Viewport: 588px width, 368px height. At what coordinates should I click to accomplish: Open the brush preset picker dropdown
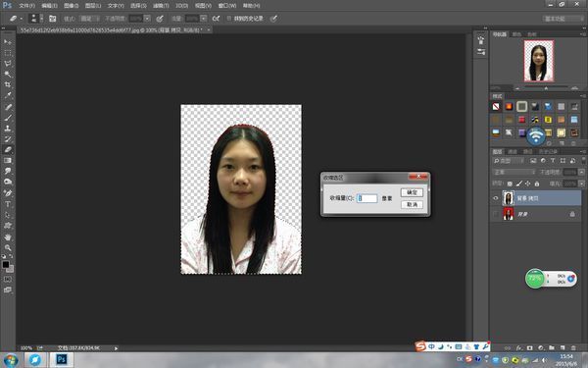pyautogui.click(x=41, y=19)
